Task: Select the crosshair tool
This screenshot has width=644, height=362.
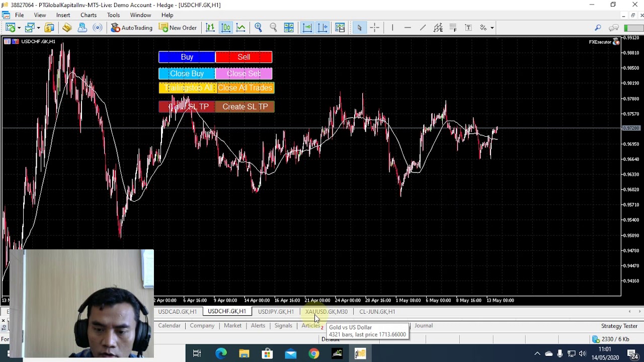Action: (374, 28)
